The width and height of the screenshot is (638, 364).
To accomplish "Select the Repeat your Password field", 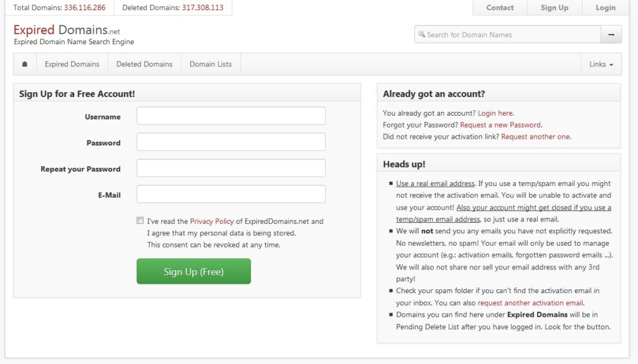I will click(x=231, y=168).
